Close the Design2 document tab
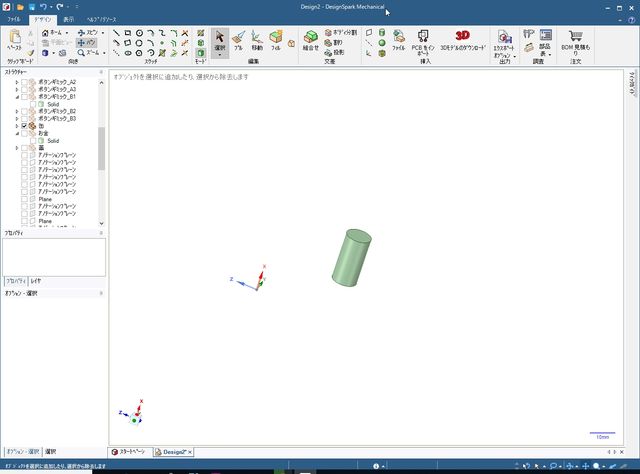Viewport: 640px width, 474px height. (190, 452)
